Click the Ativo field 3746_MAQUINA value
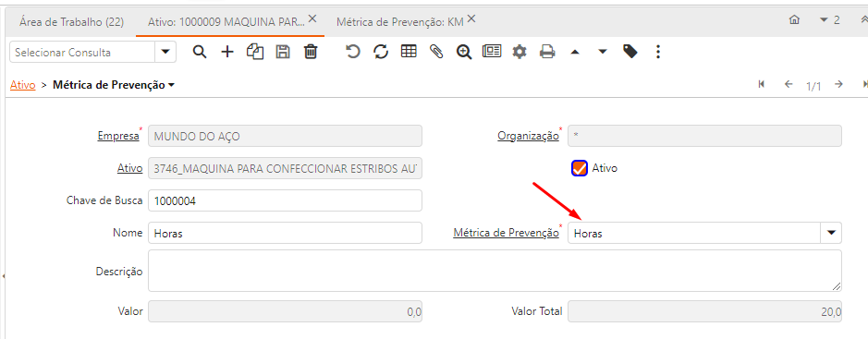This screenshot has height=339, width=868. point(285,168)
